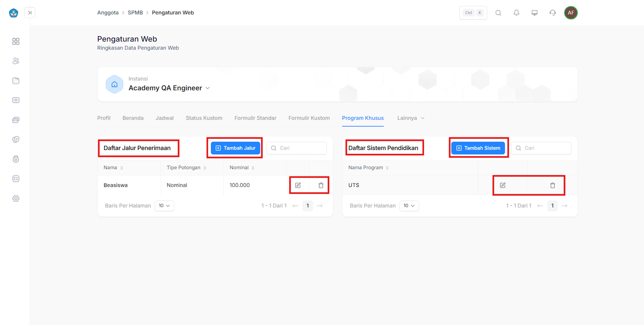Switch to the Beranda tab

pos(133,118)
